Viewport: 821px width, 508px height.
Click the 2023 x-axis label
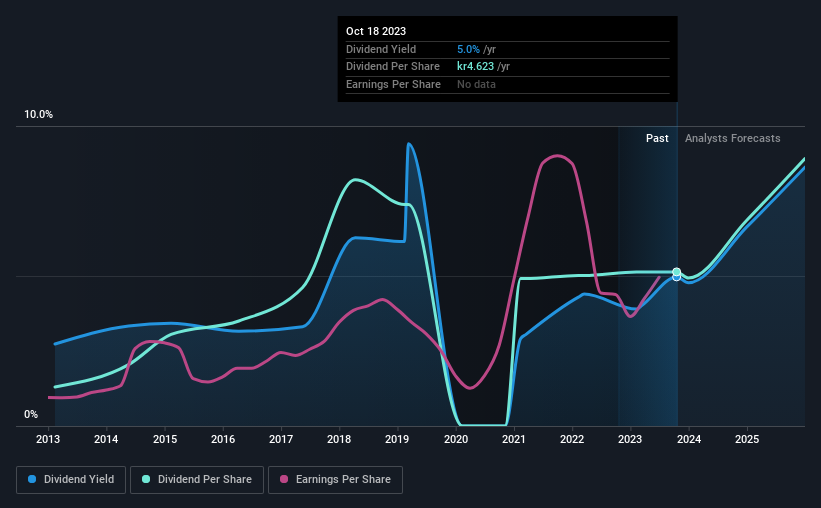[630, 439]
